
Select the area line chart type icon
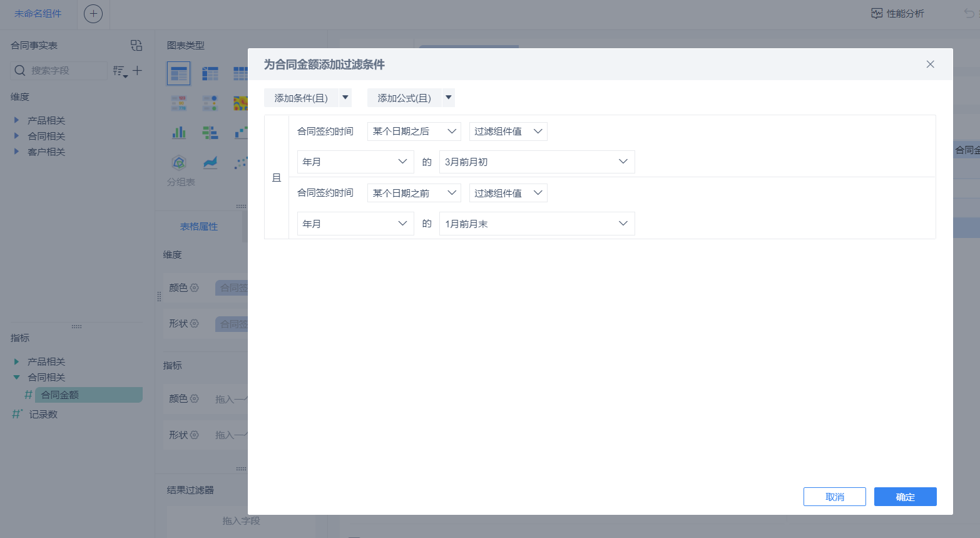(x=210, y=163)
